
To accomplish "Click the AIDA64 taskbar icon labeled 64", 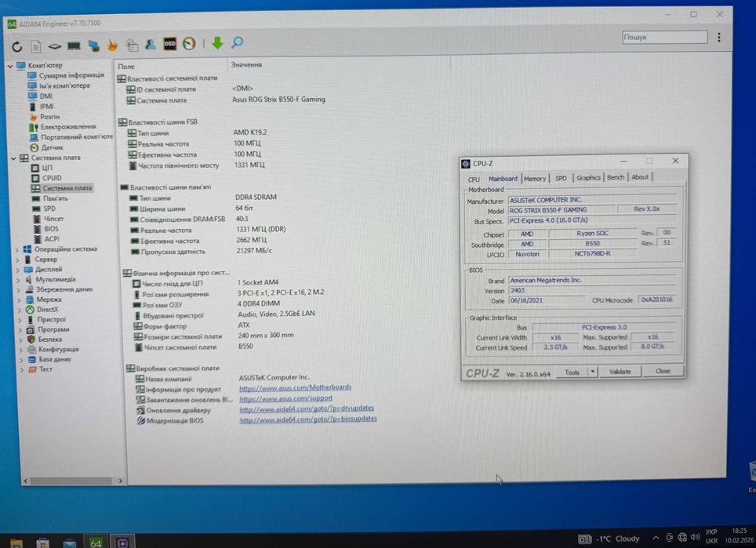I will pos(96,543).
